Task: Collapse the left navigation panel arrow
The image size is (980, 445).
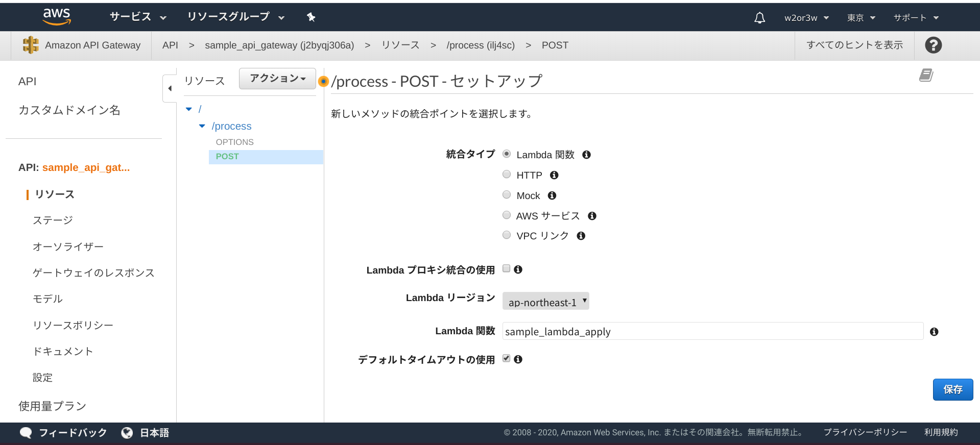Action: (x=170, y=88)
